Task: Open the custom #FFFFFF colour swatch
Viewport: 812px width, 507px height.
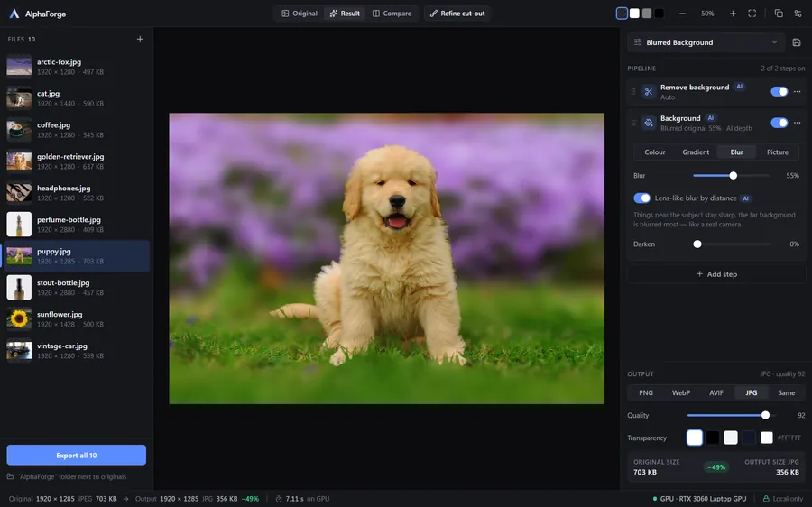Action: coord(767,438)
